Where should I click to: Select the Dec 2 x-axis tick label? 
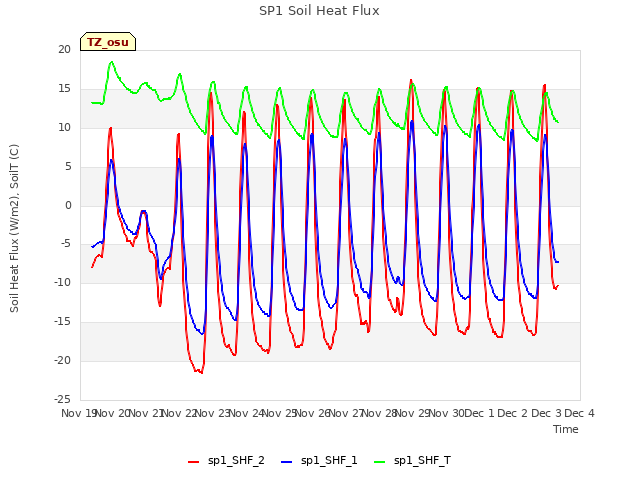(513, 413)
